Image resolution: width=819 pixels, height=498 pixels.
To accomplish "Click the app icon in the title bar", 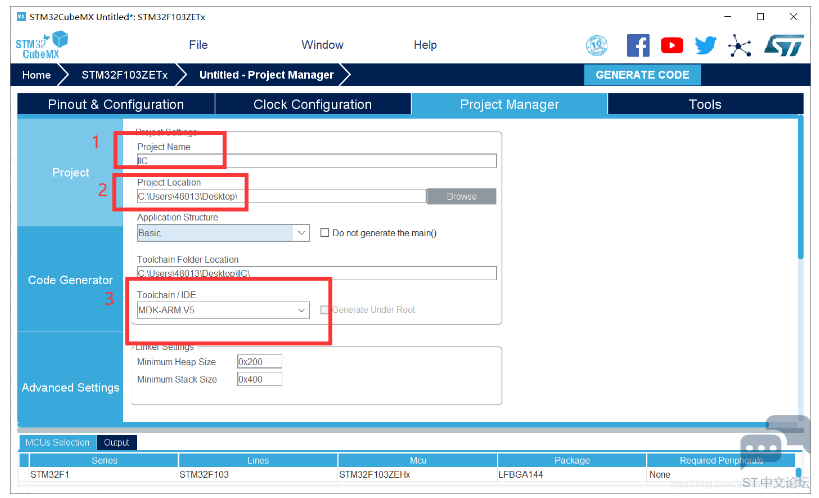I will (x=21, y=17).
